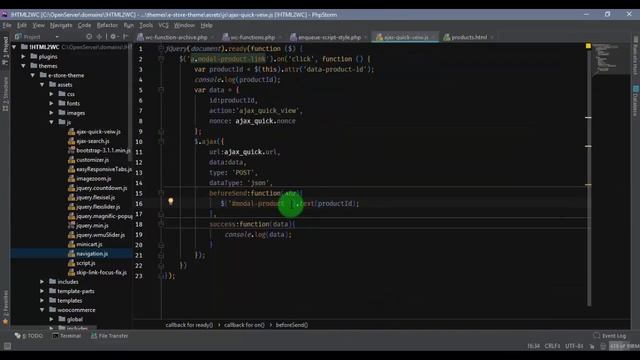Close the ajax-quick-veiw.js tab
The image size is (640, 360).
(x=433, y=37)
